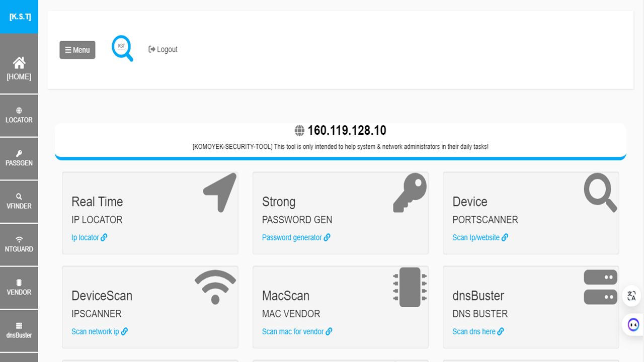Follow the Password generator link
644x362 pixels.
(x=296, y=237)
